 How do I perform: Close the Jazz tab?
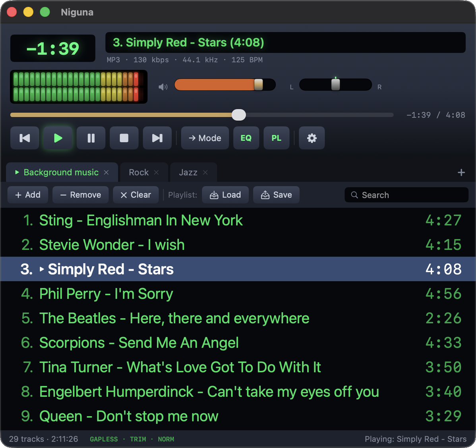point(205,172)
